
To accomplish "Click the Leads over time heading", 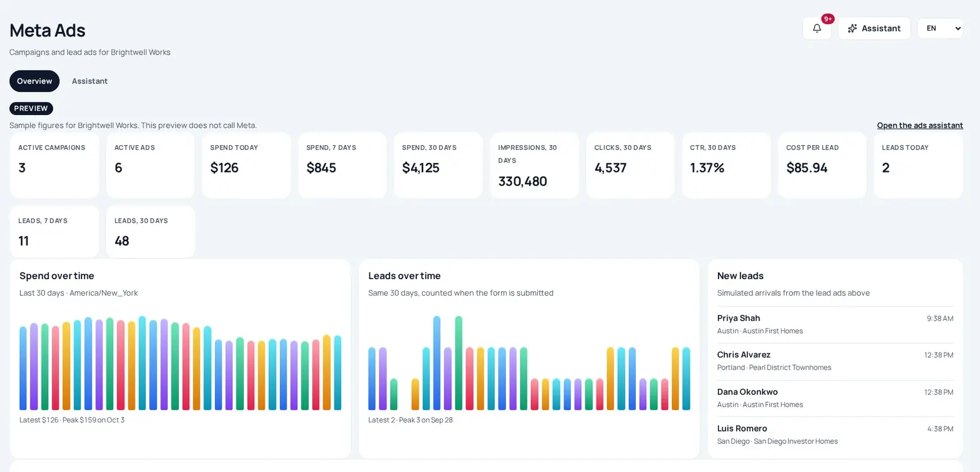I will tap(404, 276).
